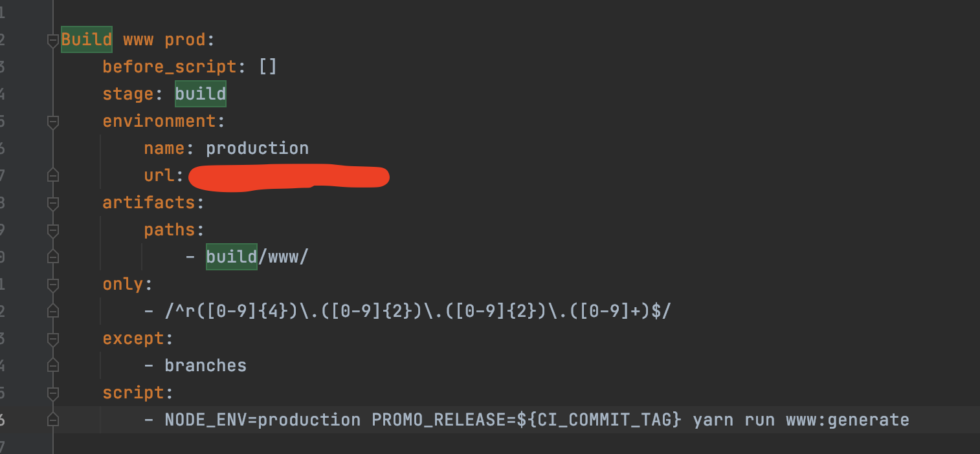Collapse the artifacts section fold marker
Viewport: 980px width, 454px height.
(53, 203)
